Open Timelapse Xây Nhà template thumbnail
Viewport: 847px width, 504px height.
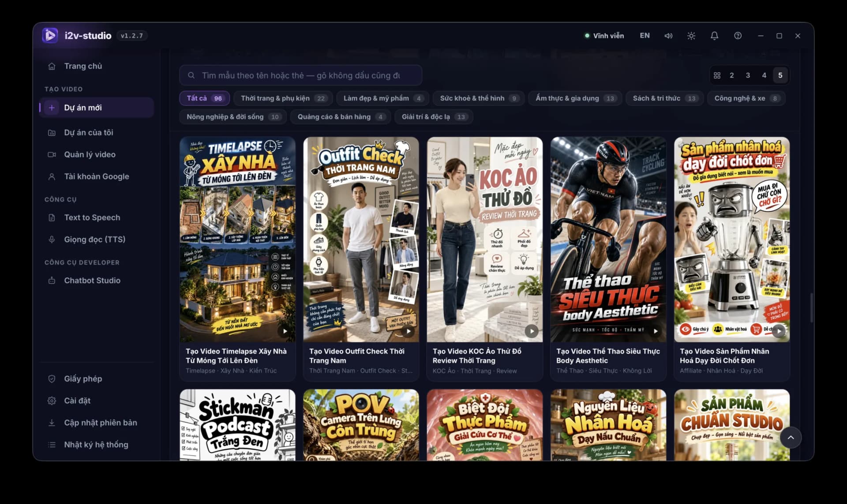(x=238, y=239)
